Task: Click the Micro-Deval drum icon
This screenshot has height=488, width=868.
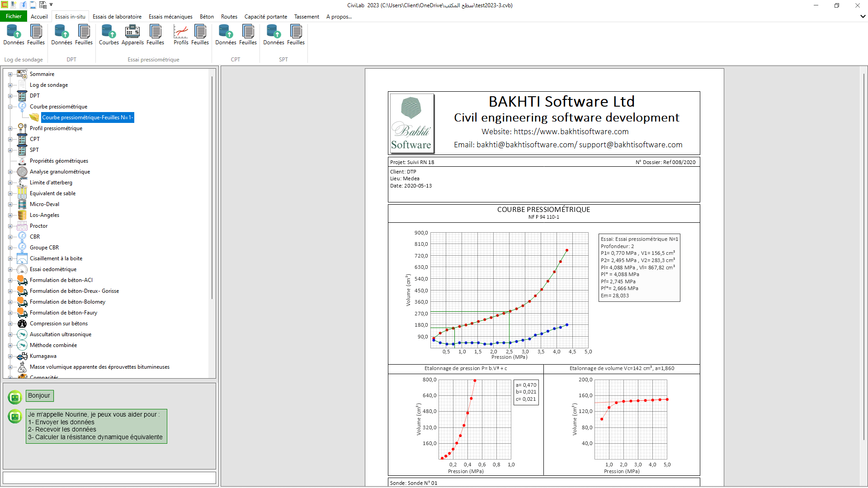Action: point(22,204)
